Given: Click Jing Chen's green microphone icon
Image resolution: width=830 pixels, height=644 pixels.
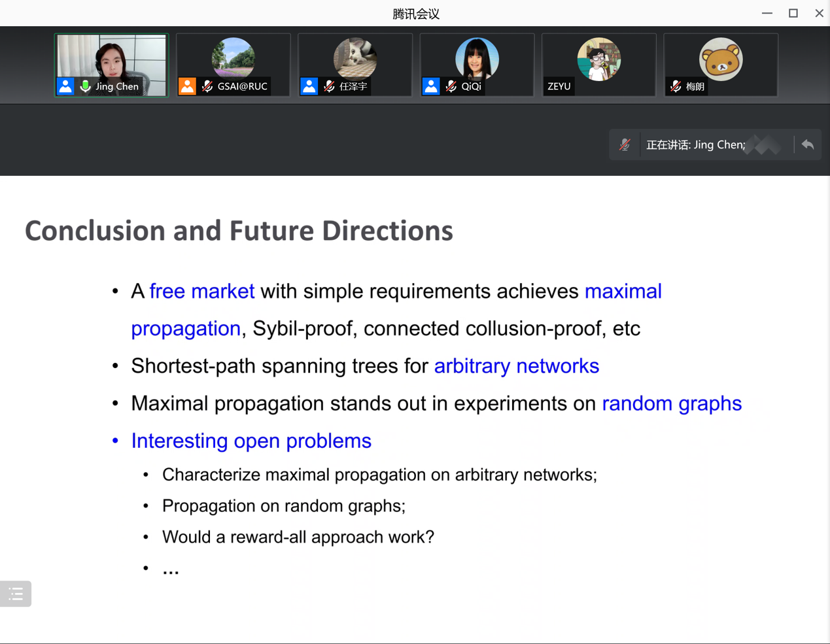Looking at the screenshot, I should 85,86.
